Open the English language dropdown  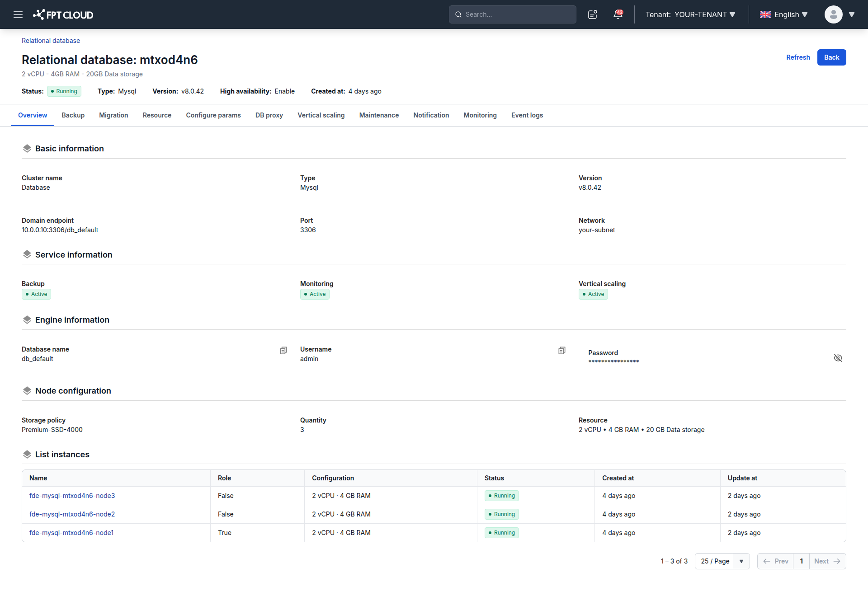point(783,14)
